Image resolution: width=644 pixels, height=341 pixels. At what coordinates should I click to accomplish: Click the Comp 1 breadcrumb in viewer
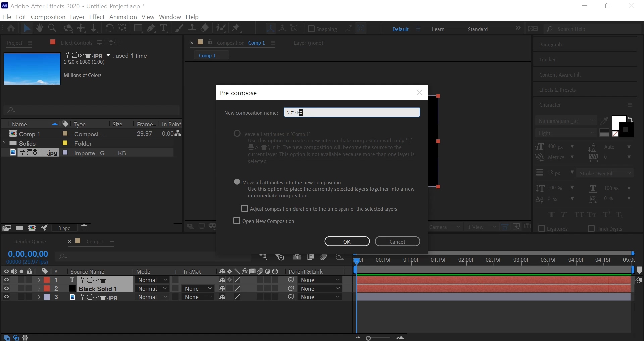coord(207,55)
